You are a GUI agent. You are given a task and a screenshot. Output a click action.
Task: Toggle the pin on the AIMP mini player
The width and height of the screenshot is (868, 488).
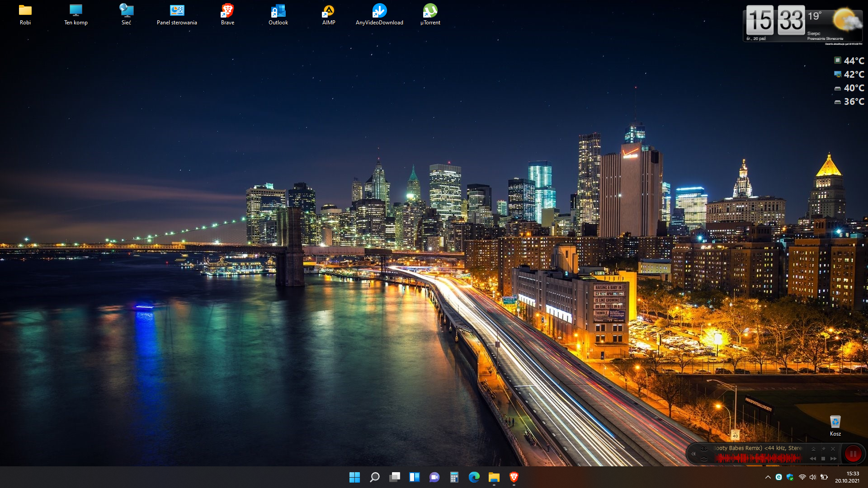[x=823, y=449]
